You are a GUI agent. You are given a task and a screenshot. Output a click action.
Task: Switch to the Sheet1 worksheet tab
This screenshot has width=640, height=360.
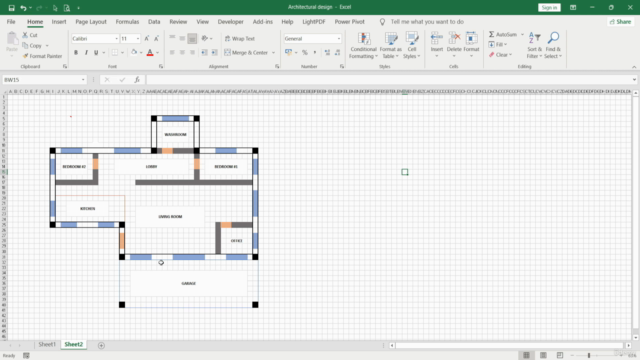[47, 344]
